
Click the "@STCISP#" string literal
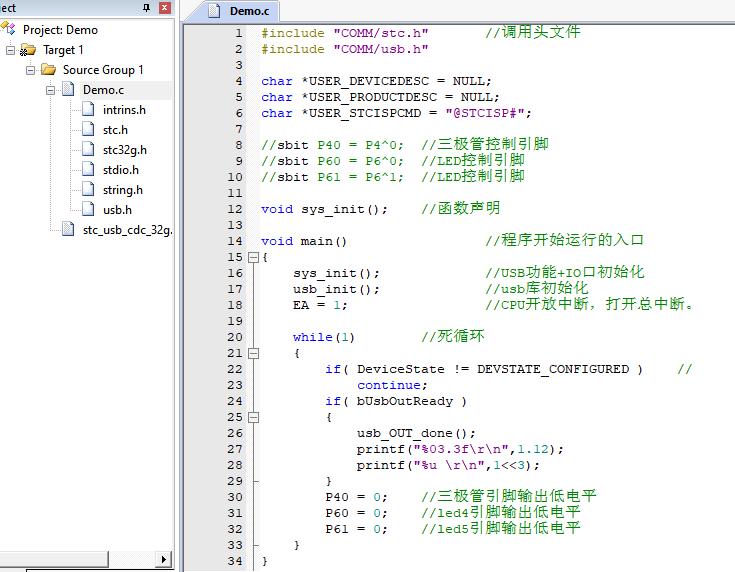click(484, 113)
